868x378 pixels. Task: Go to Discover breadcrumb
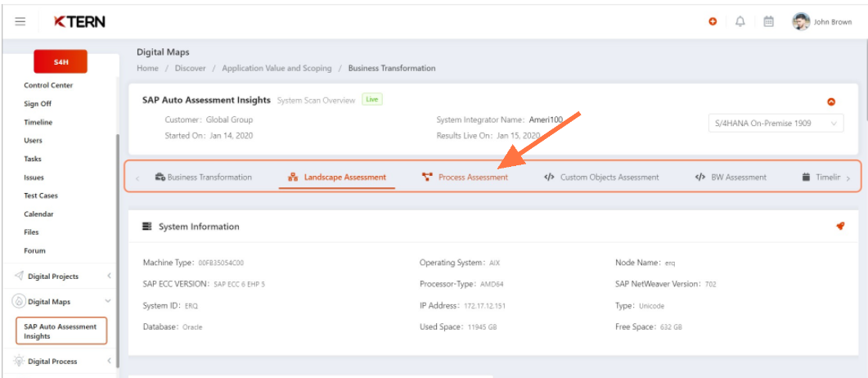pyautogui.click(x=191, y=68)
